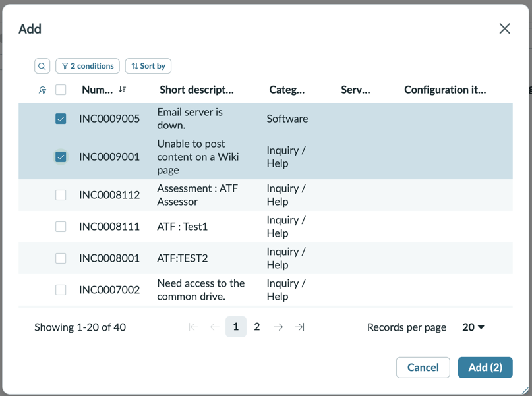The height and width of the screenshot is (396, 532).
Task: Click the INC0009005 number cell
Action: tap(109, 119)
